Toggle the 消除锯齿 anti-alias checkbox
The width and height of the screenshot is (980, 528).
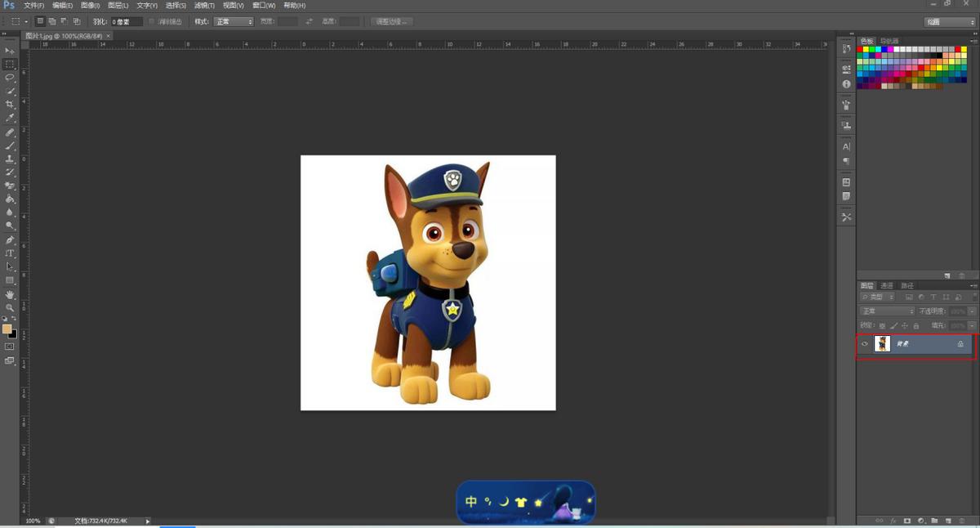pyautogui.click(x=152, y=21)
